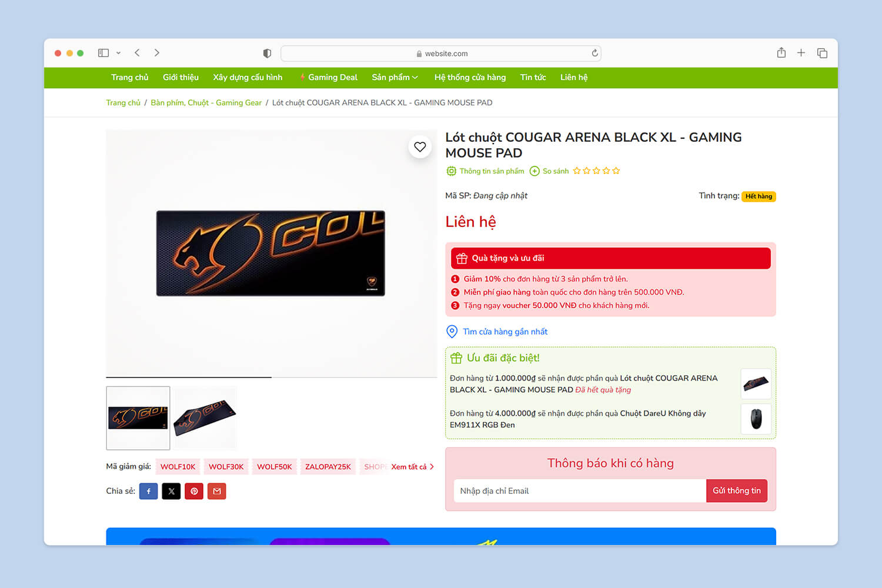The height and width of the screenshot is (588, 882).
Task: Open Liên hệ menu item
Action: point(574,77)
